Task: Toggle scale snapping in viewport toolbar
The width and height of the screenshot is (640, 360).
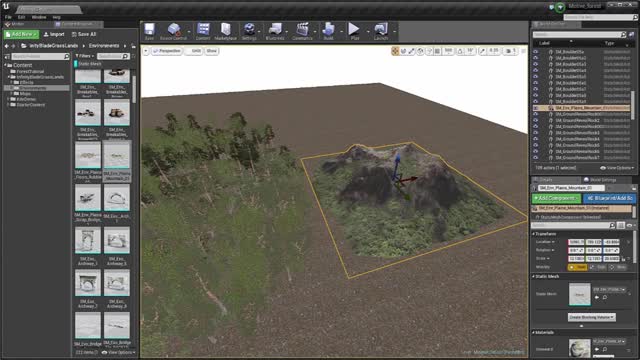Action: (483, 51)
